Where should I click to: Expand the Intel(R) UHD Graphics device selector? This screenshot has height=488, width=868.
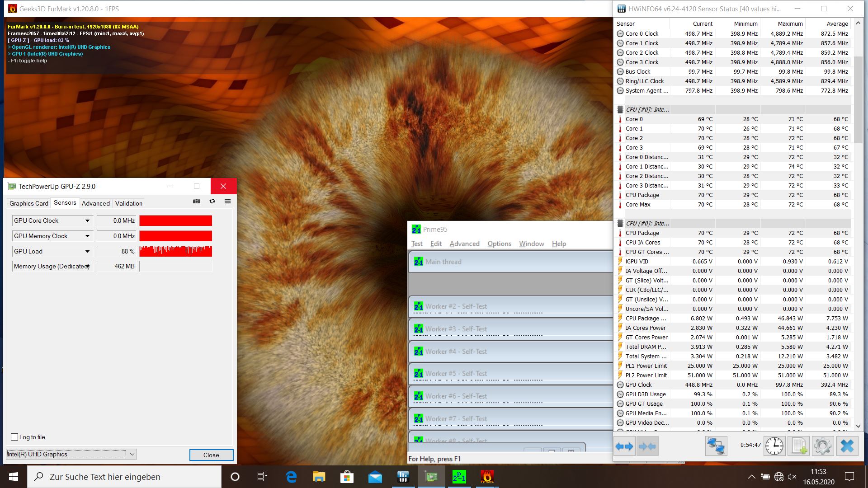[x=132, y=455]
